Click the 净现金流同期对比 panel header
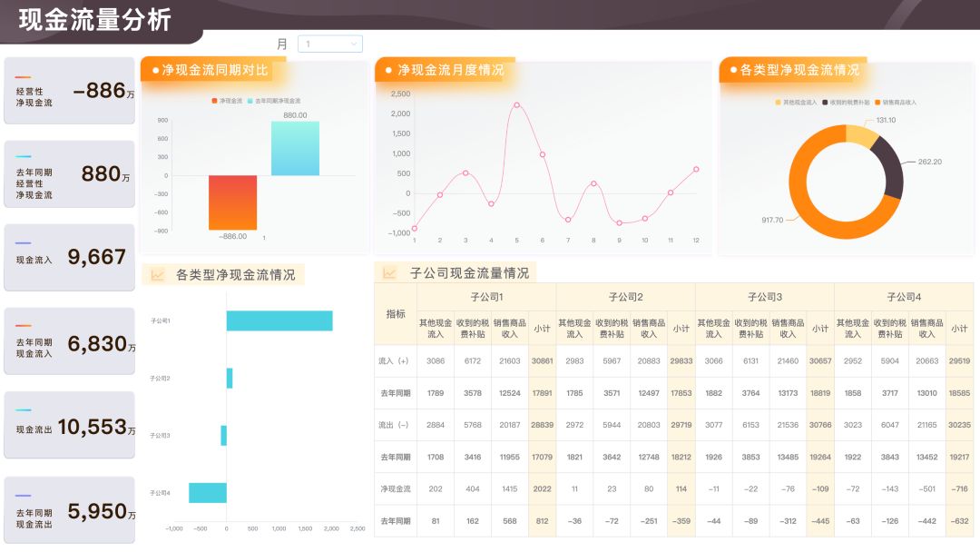Screen dimensions: 980x552 213,70
